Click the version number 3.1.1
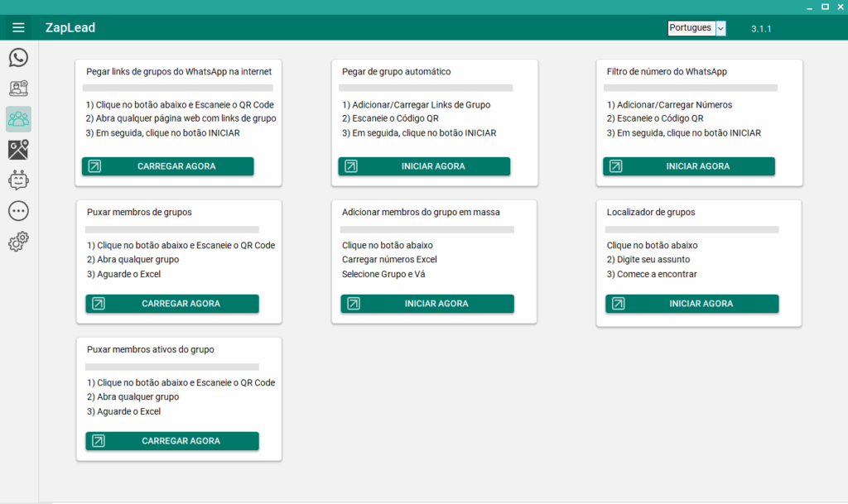This screenshot has width=848, height=504. [761, 29]
